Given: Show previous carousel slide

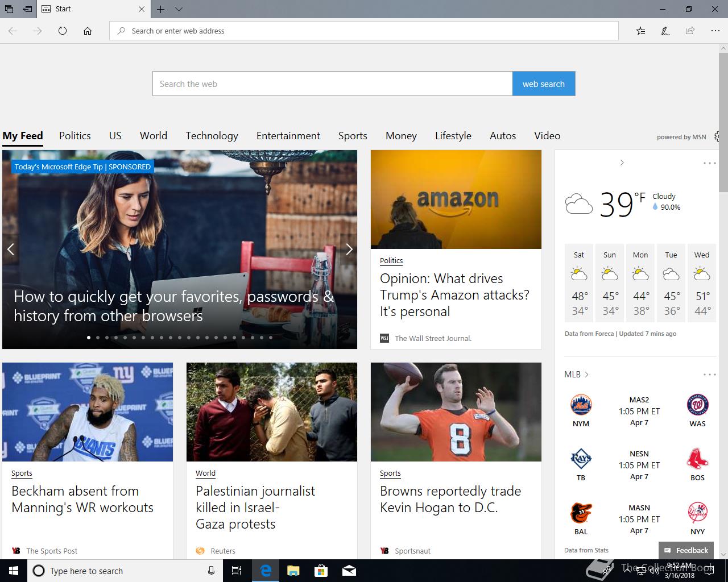Looking at the screenshot, I should pos(10,249).
